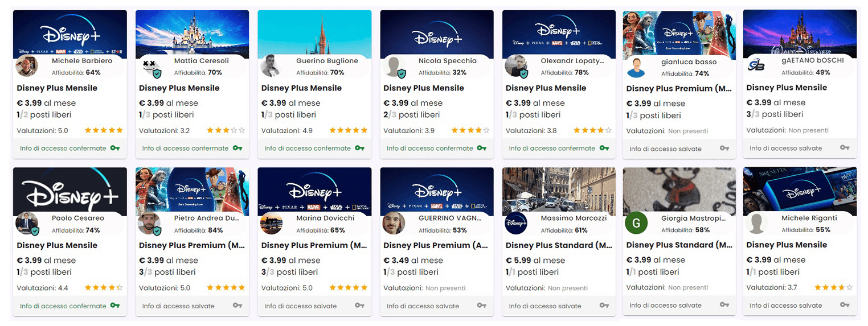The width and height of the screenshot is (868, 326).
Task: Click Olexandr Lopaty's profile avatar
Action: pos(517,67)
